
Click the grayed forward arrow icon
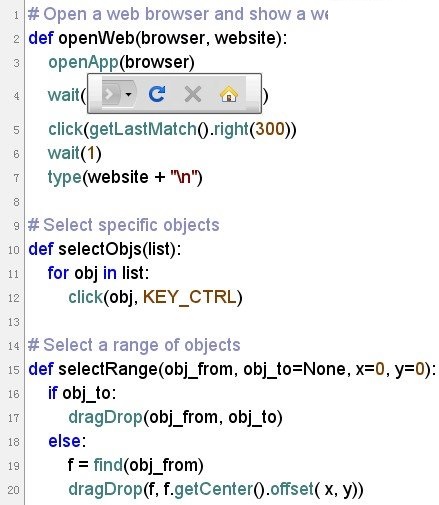tap(111, 94)
